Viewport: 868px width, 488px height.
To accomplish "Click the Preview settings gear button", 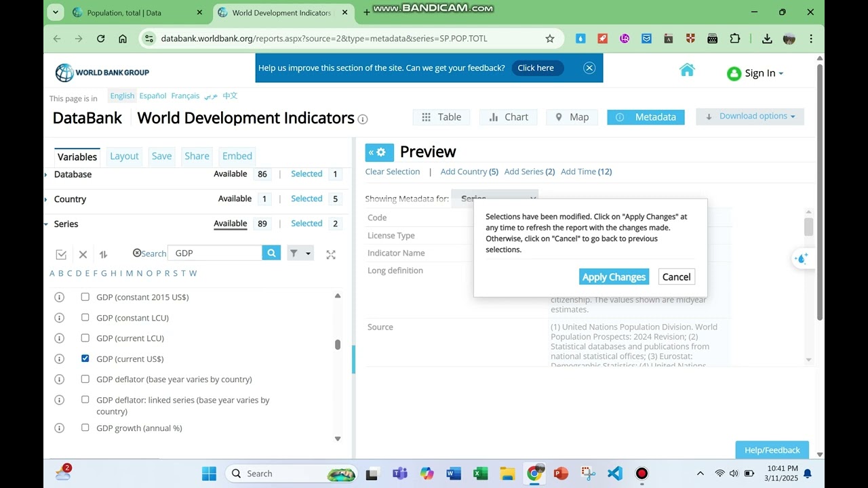I will pos(380,152).
